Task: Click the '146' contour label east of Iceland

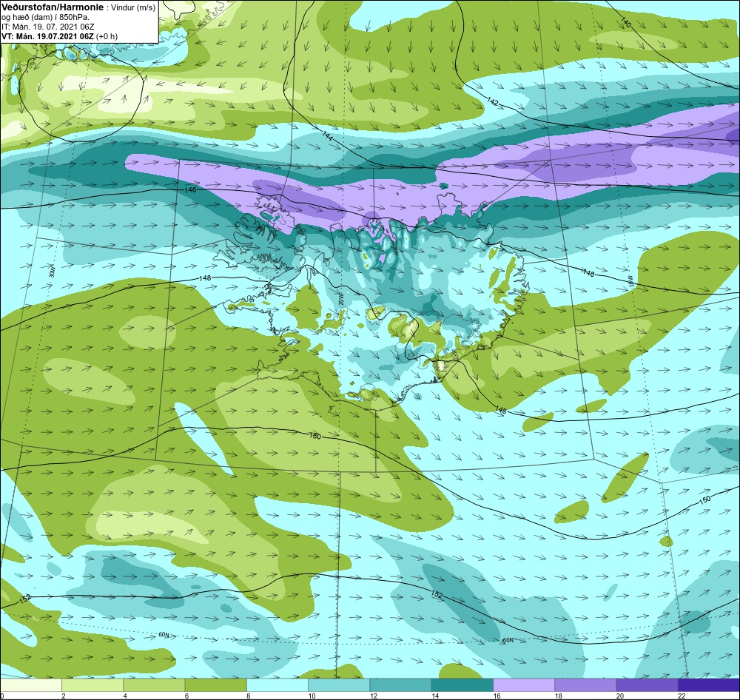Action: click(588, 273)
